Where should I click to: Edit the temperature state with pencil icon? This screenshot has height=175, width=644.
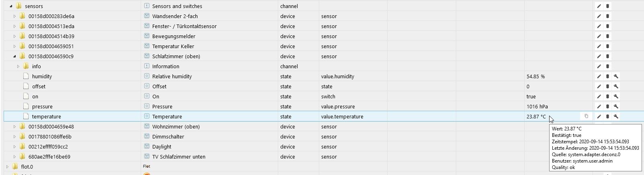(x=599, y=116)
